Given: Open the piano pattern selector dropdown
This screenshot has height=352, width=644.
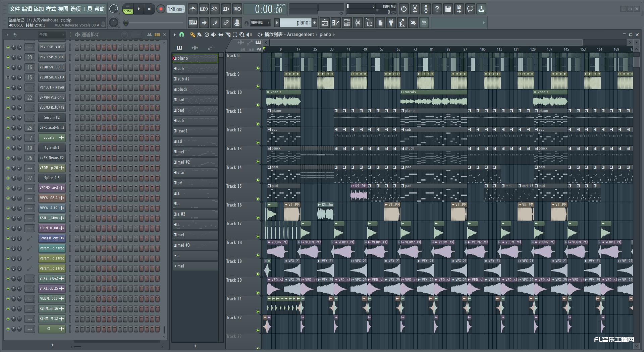Looking at the screenshot, I should 296,23.
